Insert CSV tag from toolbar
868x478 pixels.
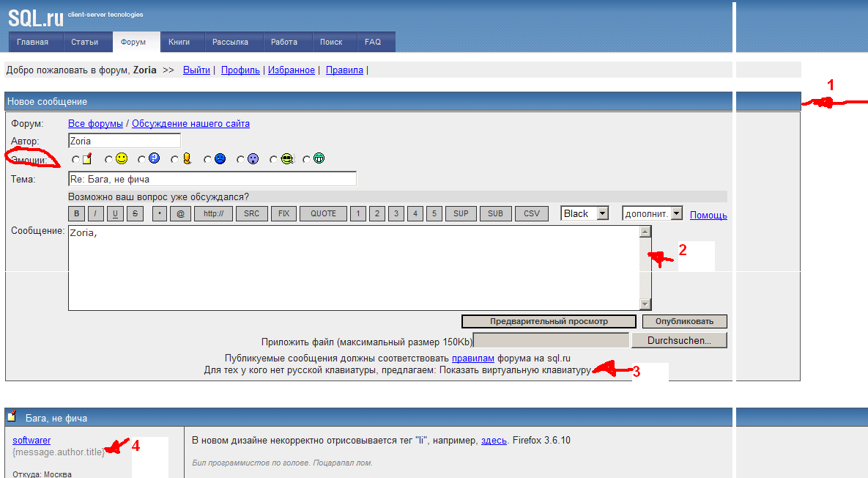pyautogui.click(x=532, y=214)
